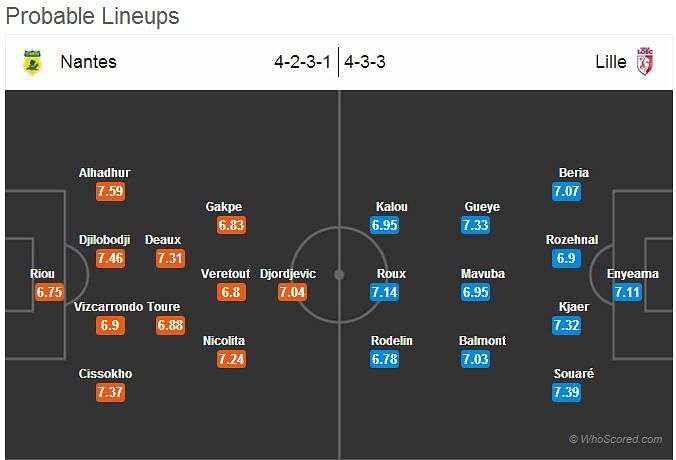Viewport: 676px width, 460px height.
Task: Click player name Veretout
Action: click(225, 274)
